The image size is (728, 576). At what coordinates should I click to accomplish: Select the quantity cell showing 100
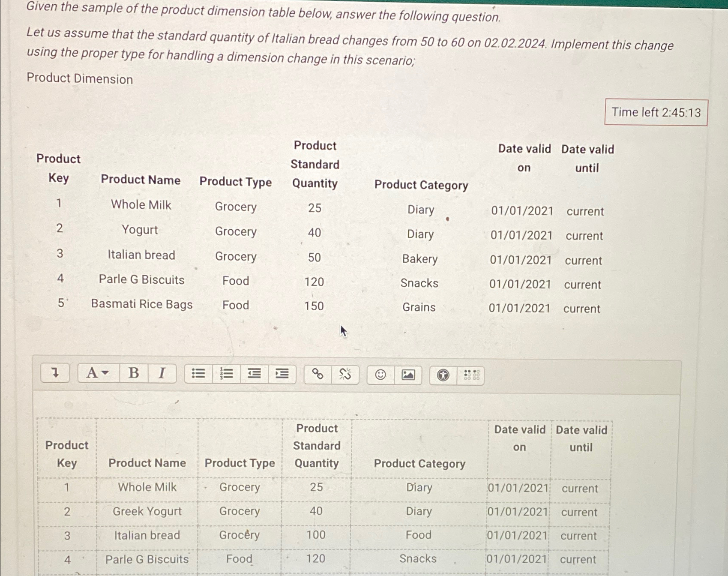316,535
